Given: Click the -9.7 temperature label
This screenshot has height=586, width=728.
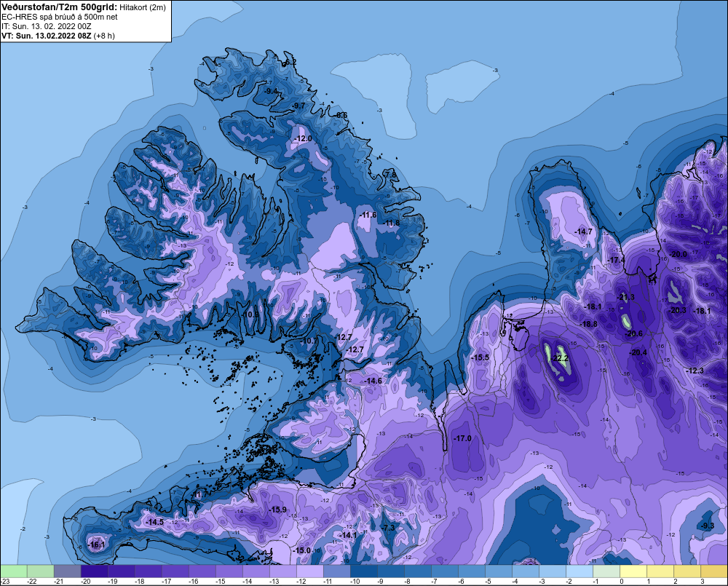Looking at the screenshot, I should coord(298,106).
